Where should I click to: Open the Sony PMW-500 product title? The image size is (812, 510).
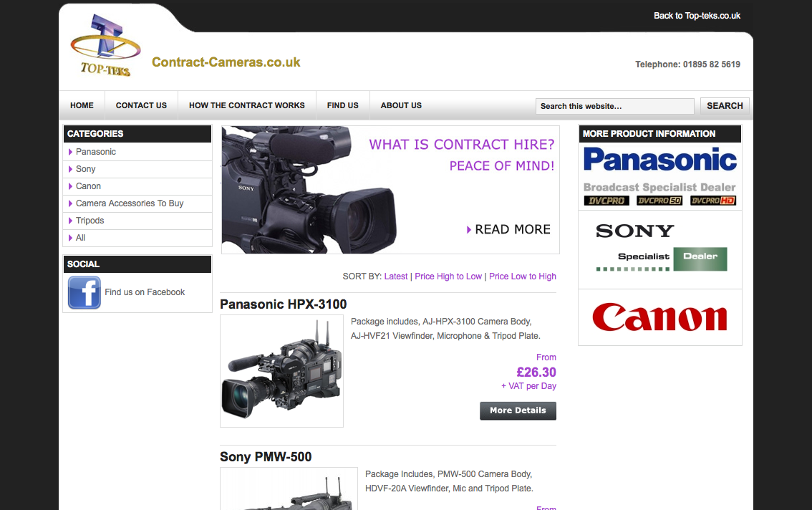coord(266,456)
